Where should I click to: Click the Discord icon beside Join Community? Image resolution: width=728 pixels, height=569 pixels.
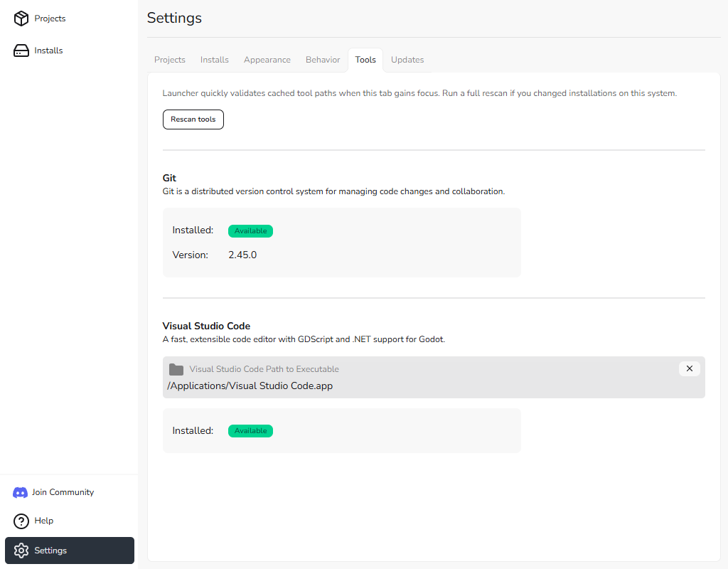coord(20,492)
